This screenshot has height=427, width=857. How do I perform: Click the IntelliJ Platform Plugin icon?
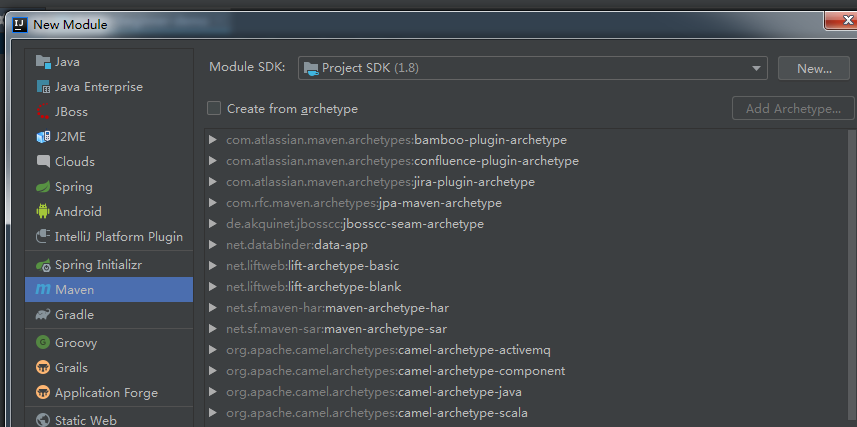pyautogui.click(x=43, y=237)
